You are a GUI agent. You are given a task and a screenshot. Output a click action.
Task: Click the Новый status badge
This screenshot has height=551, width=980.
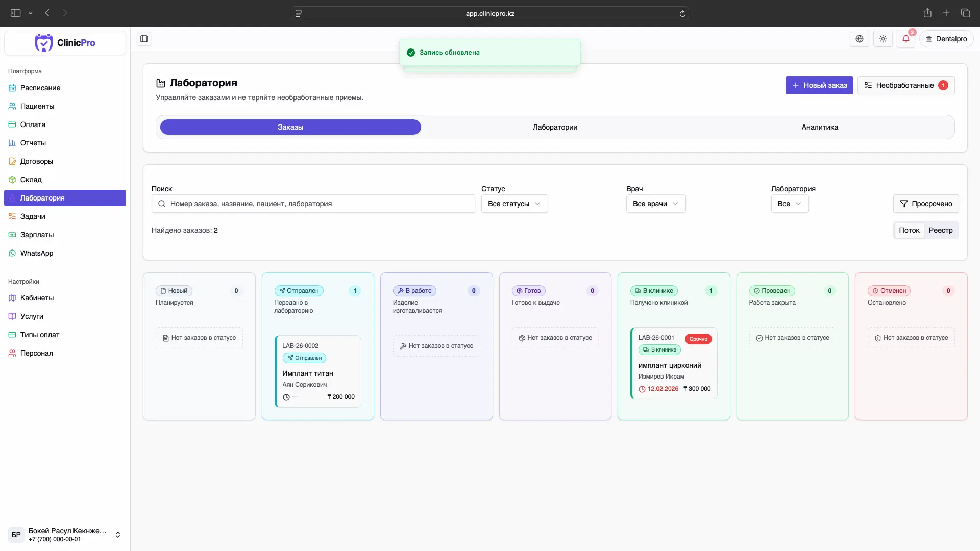point(174,291)
